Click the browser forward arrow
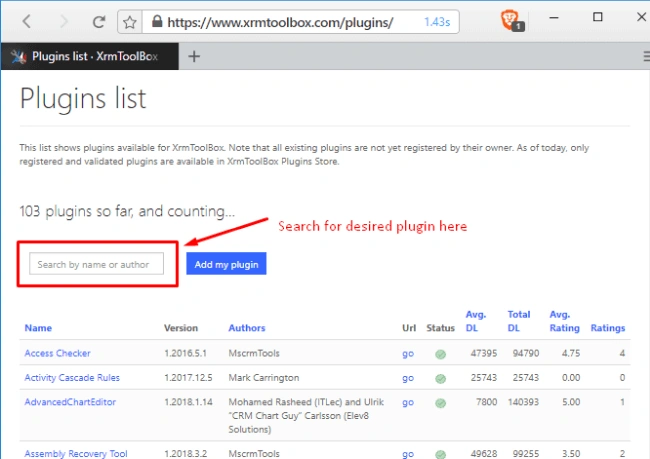This screenshot has width=650, height=459. (x=63, y=21)
